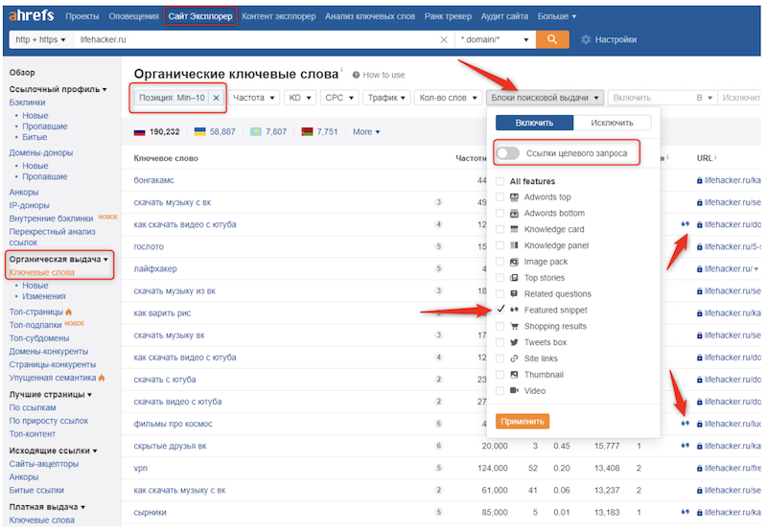
Task: Click the Shopping results cart icon
Action: (x=514, y=326)
